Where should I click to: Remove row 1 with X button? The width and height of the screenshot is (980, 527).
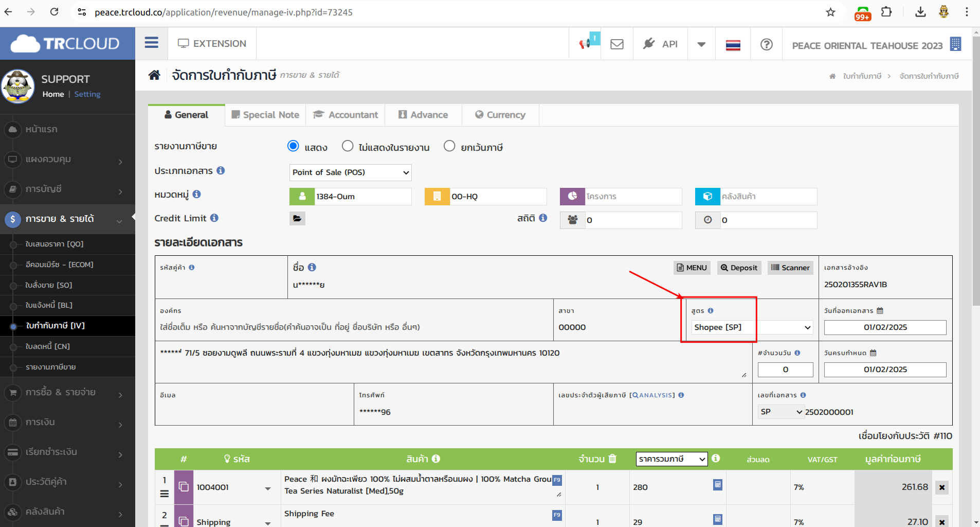pyautogui.click(x=942, y=487)
